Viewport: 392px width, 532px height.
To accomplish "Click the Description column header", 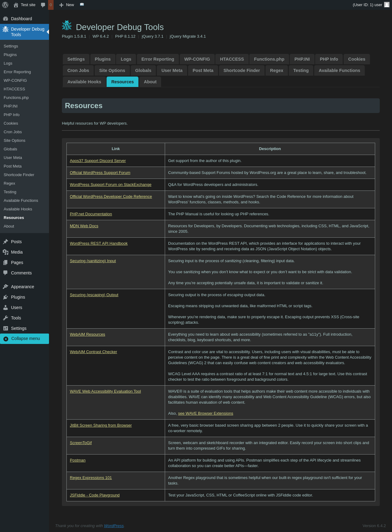I will pos(270,149).
